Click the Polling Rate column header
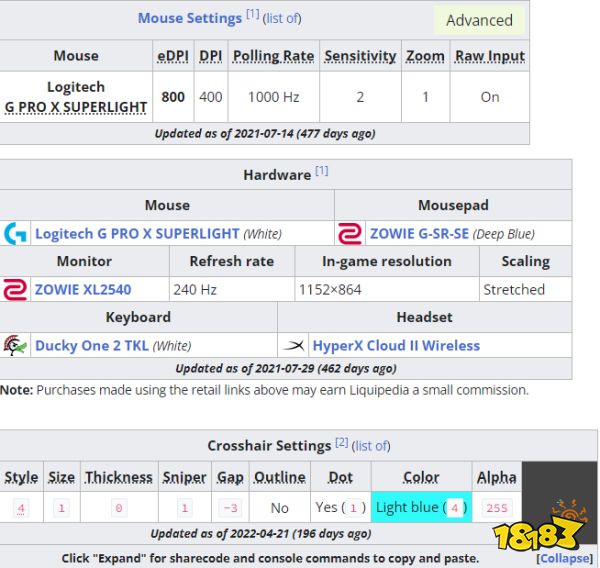The width and height of the screenshot is (600, 568). (274, 56)
